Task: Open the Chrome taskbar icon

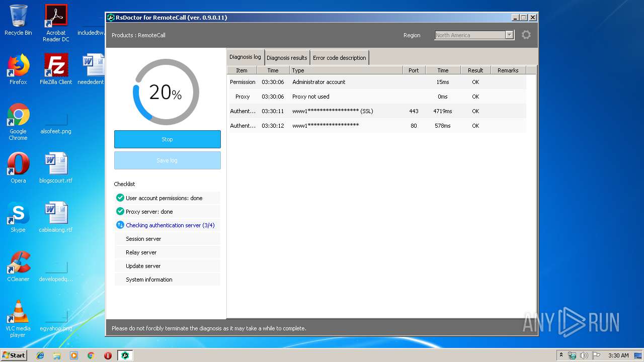Action: point(91,355)
